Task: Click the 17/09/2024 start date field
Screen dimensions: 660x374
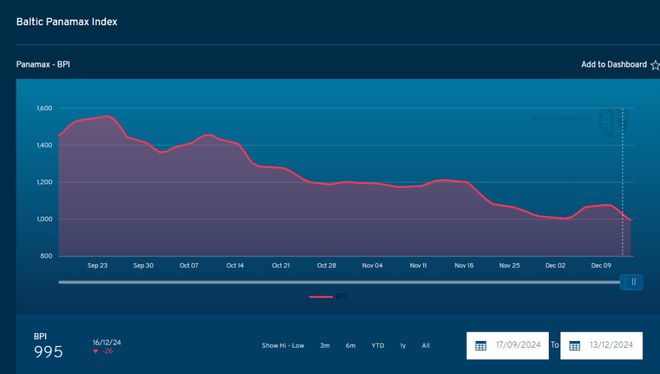Action: [x=508, y=346]
